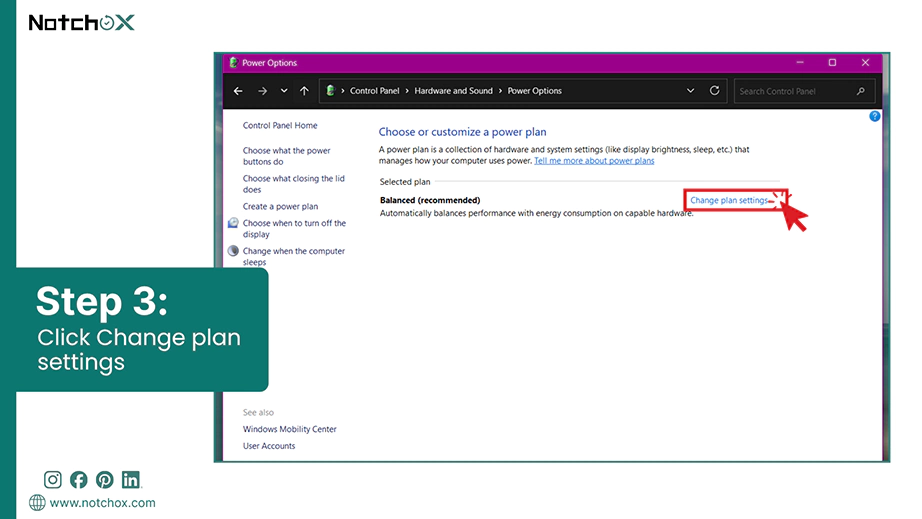922x519 pixels.
Task: Open the recent locations dropdown chevron
Action: (284, 91)
